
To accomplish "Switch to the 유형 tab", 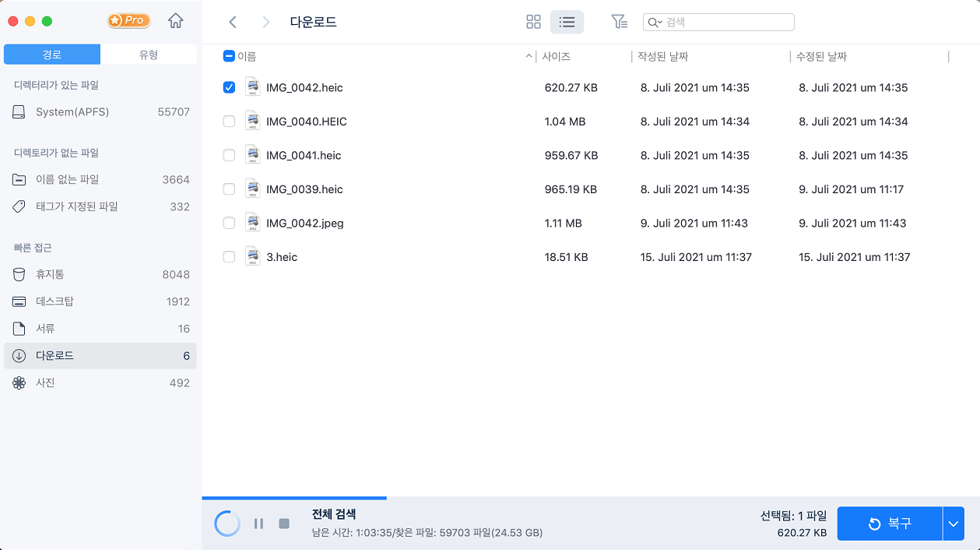I will click(149, 54).
